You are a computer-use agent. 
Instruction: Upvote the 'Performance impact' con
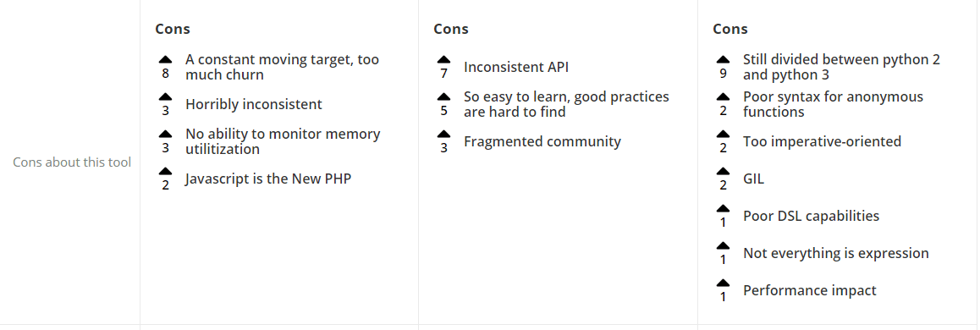click(723, 283)
